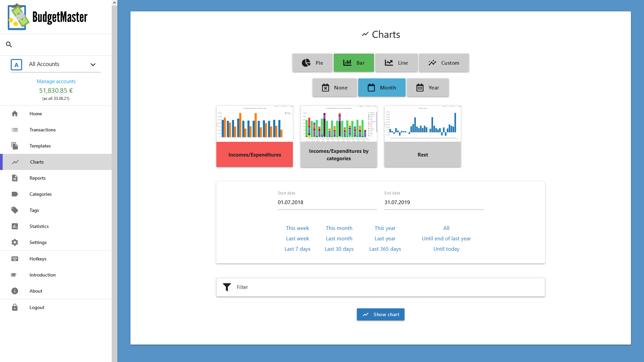Screen dimensions: 644x362
Task: Open Statistics menu item
Action: (x=56, y=226)
